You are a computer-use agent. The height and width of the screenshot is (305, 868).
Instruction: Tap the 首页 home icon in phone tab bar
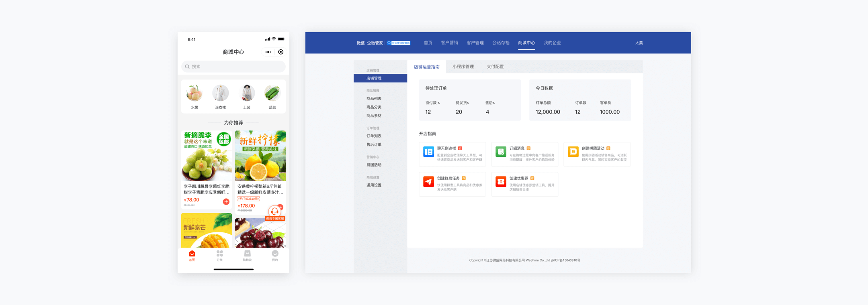[x=192, y=254]
